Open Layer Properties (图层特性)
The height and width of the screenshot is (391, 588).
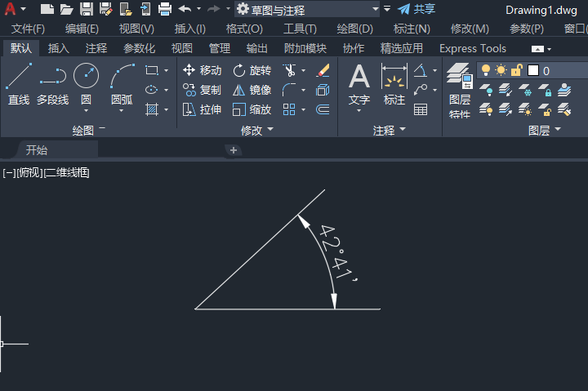point(460,91)
